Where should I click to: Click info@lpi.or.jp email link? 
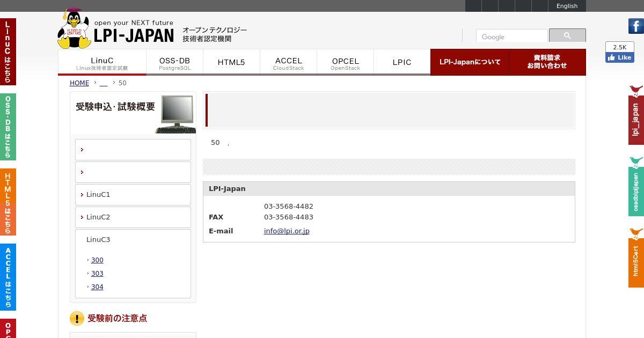pyautogui.click(x=287, y=231)
